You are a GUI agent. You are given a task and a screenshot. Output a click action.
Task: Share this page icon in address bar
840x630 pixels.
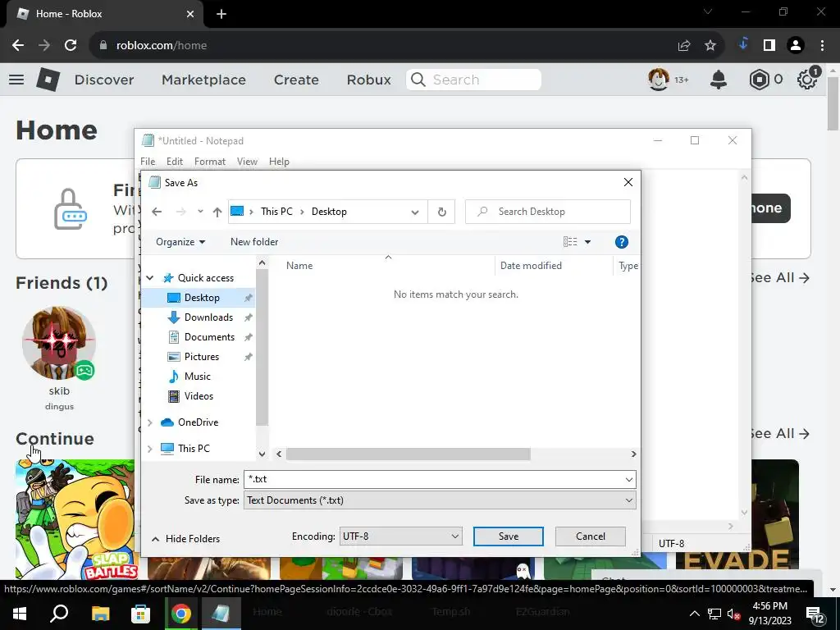tap(684, 46)
